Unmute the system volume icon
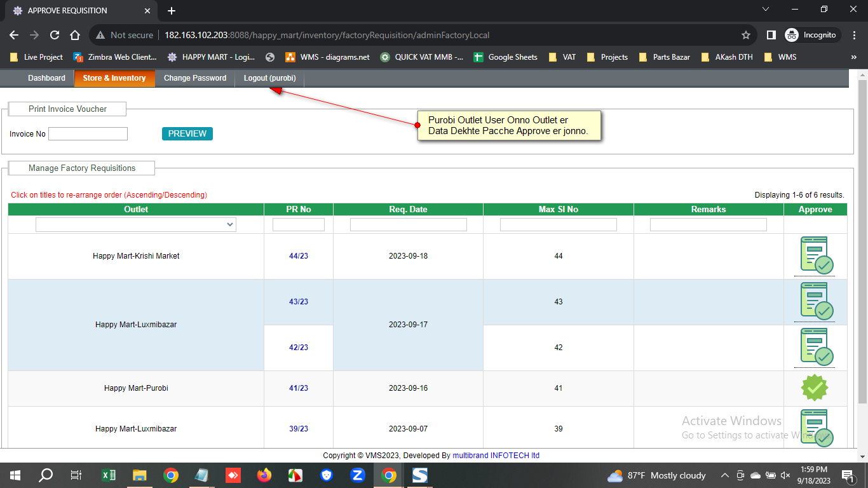This screenshot has width=868, height=488. click(x=785, y=475)
